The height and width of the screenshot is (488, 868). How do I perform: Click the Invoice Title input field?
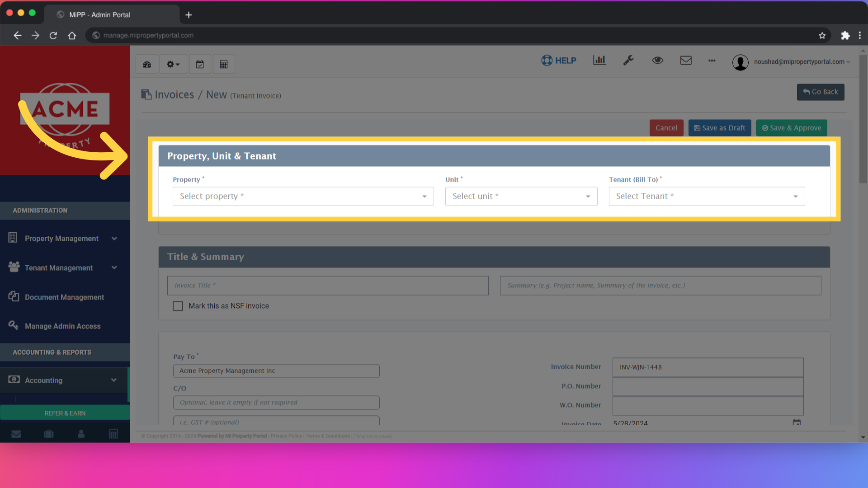pyautogui.click(x=328, y=285)
